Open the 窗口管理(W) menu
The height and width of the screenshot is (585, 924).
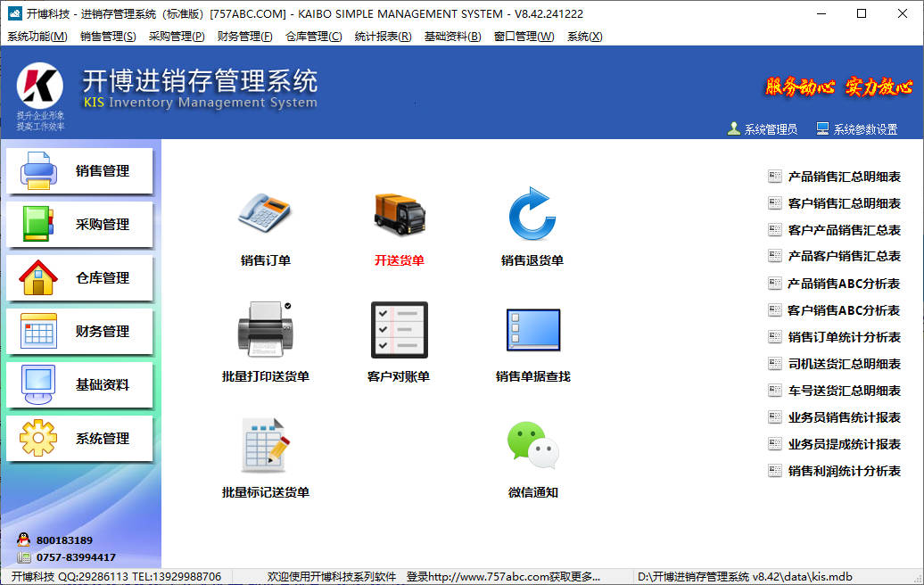pos(524,37)
